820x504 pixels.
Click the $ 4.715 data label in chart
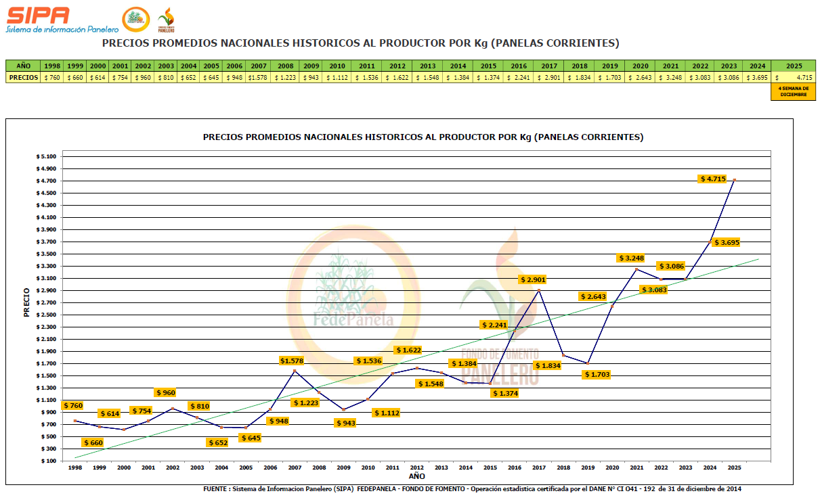pos(712,179)
